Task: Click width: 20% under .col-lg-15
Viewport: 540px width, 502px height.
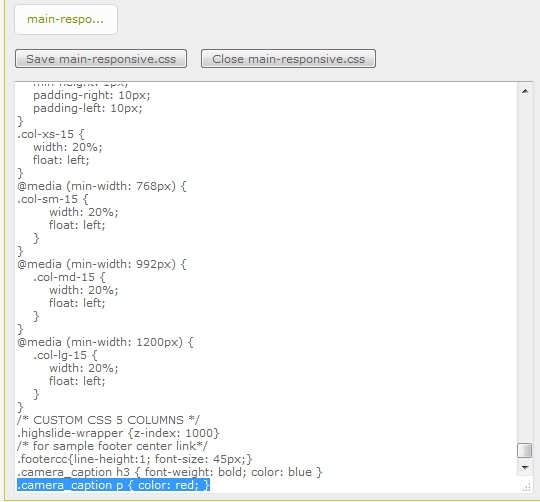Action: coord(84,368)
